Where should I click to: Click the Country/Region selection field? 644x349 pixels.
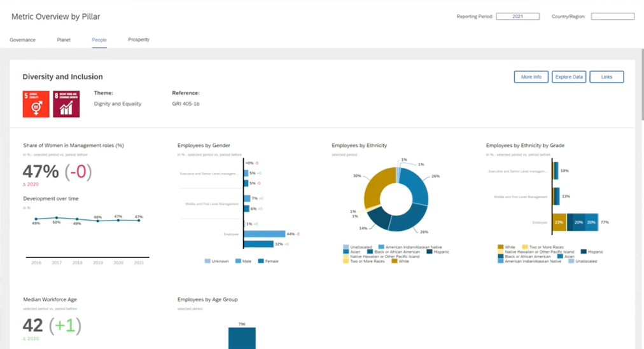612,17
